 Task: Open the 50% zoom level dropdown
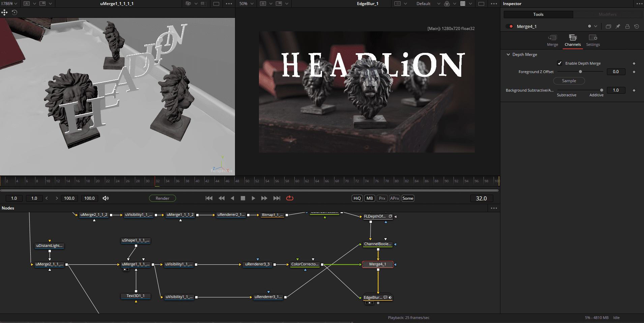point(246,4)
